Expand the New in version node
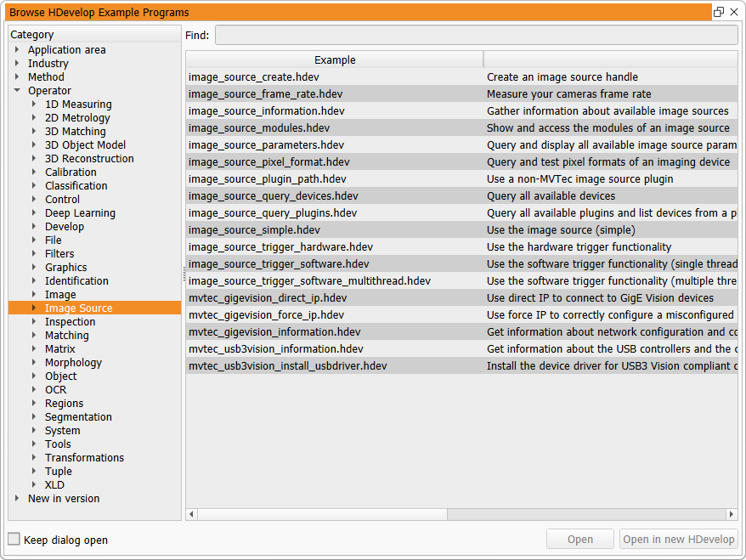Image resolution: width=746 pixels, height=560 pixels. pos(16,499)
